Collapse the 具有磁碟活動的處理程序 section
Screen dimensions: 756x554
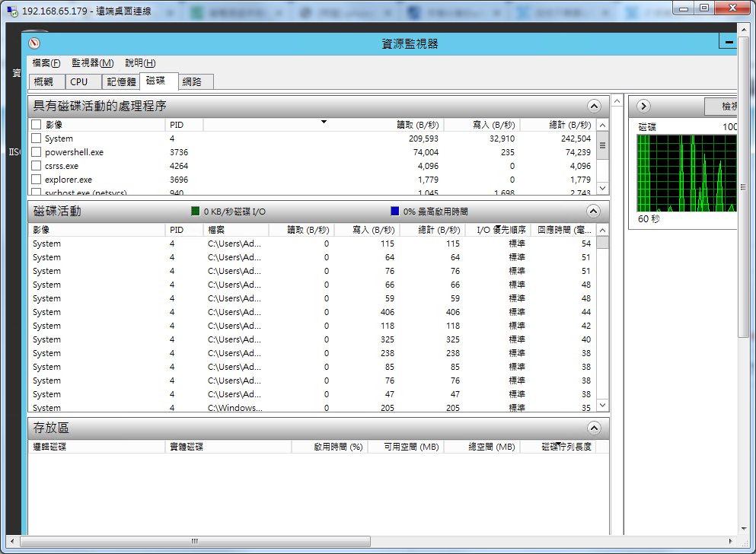tap(594, 106)
